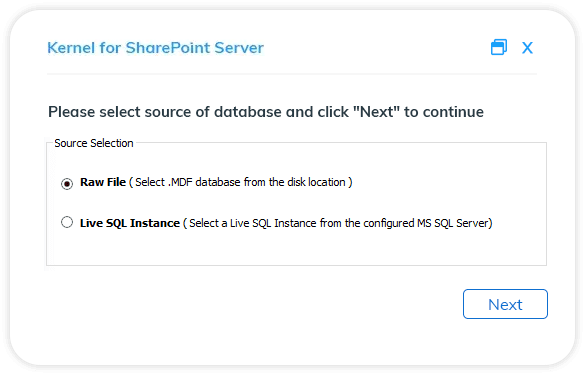Image resolution: width=585 pixels, height=375 pixels.
Task: Click the Next button
Action: click(x=505, y=304)
